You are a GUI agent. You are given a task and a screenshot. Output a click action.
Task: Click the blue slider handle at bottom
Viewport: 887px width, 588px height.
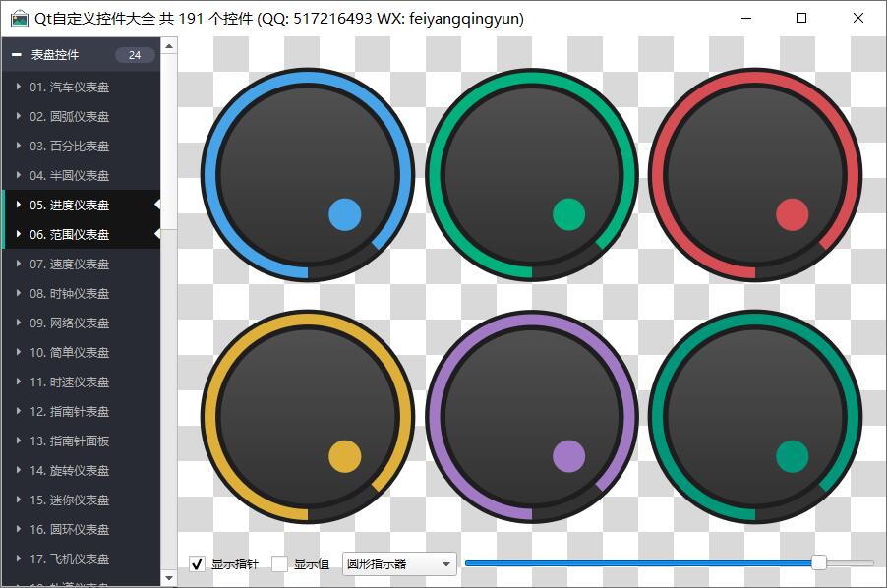coord(818,562)
